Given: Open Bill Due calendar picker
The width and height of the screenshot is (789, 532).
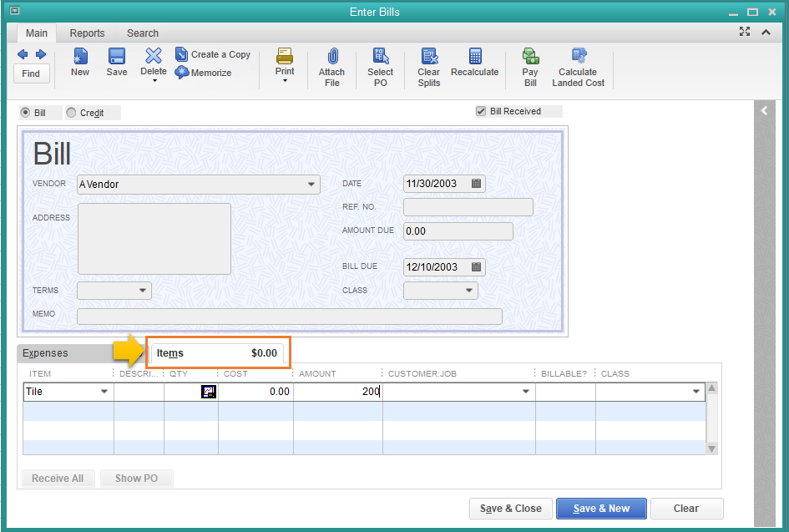Looking at the screenshot, I should click(x=476, y=266).
